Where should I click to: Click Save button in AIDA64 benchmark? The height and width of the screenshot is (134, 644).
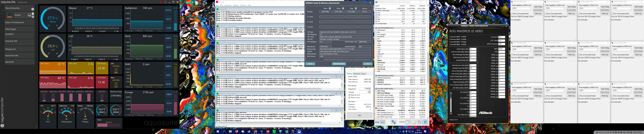310,64
